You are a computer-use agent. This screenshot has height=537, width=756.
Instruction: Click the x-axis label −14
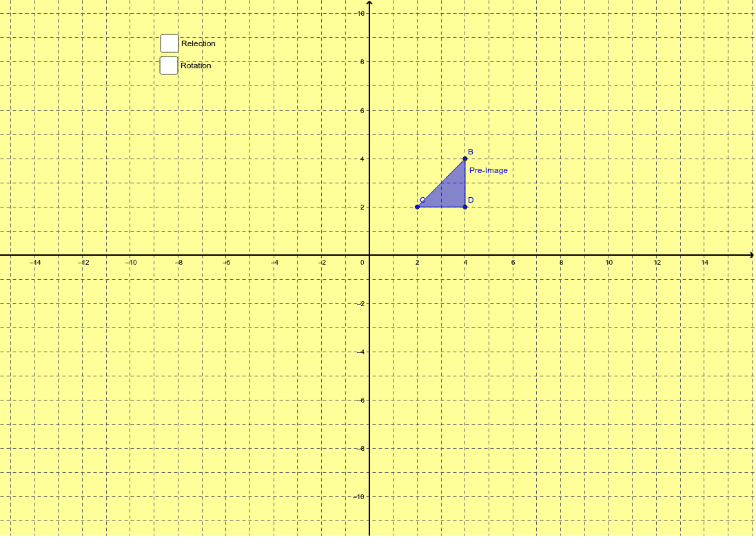point(34,263)
